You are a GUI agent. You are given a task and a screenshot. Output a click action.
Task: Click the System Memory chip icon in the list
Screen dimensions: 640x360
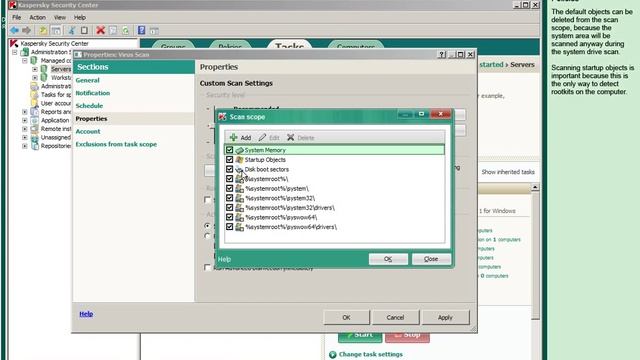pyautogui.click(x=240, y=150)
